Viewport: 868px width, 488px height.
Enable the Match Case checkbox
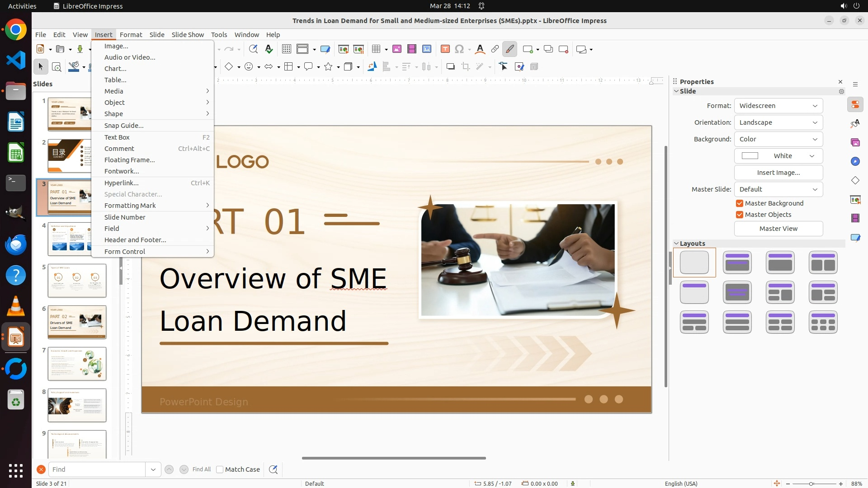(220, 469)
